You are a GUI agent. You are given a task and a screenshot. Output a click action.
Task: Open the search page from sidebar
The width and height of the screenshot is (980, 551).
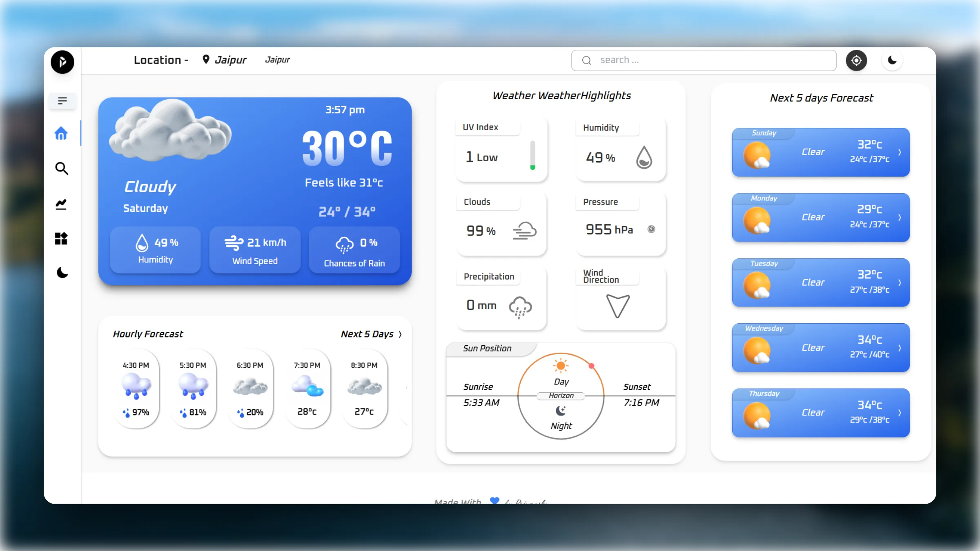coord(62,168)
